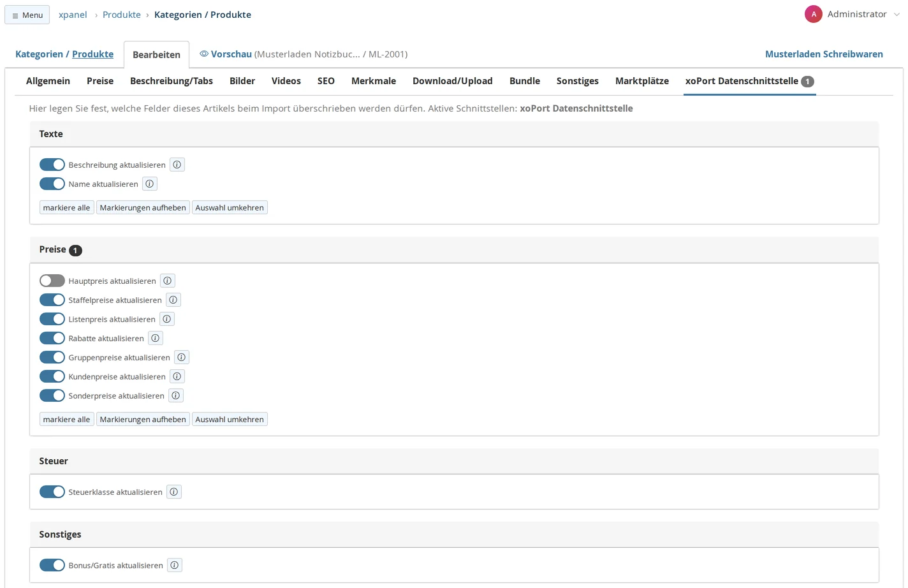Open the SEO tab

326,81
